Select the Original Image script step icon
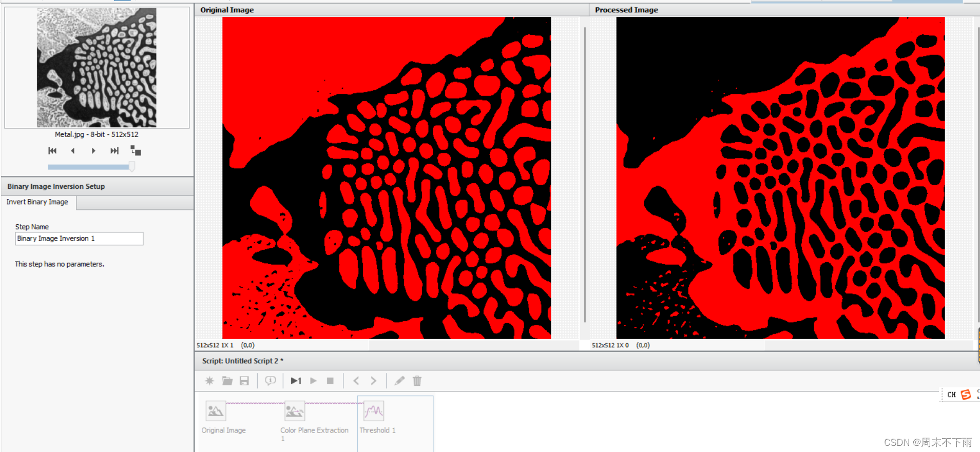Viewport: 980px width, 452px height. [x=216, y=411]
